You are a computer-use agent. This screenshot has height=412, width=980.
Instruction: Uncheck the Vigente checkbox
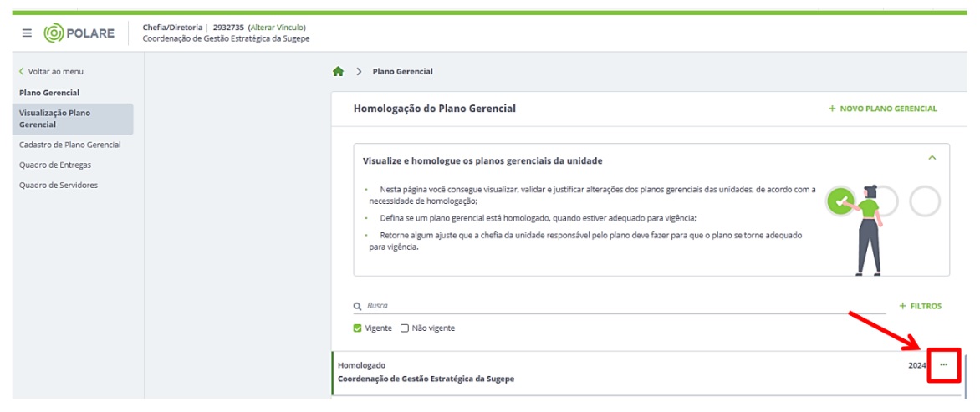(359, 328)
